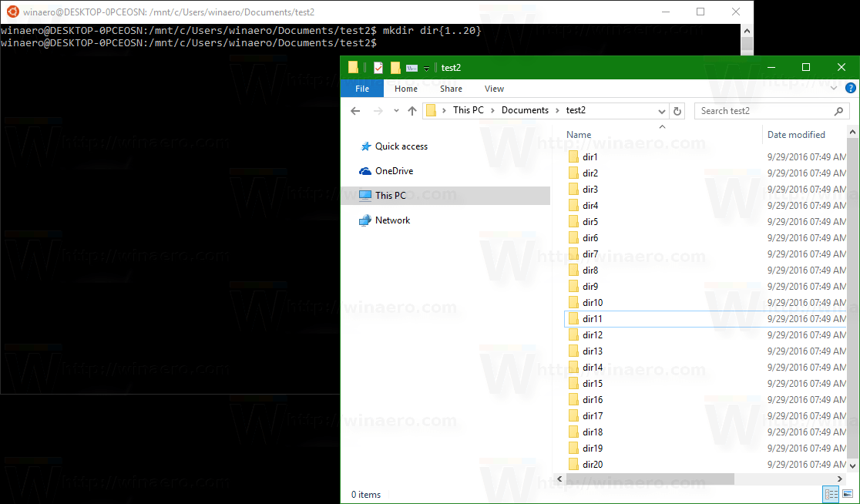Select OneDrive in the navigation pane
This screenshot has width=860, height=504.
(x=394, y=170)
